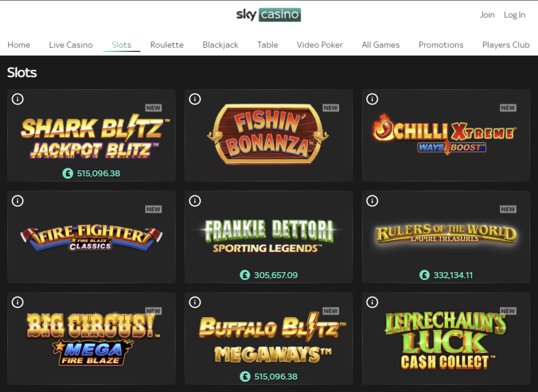Open Rulers of the World Empire Treasures
The image size is (538, 392).
(446, 237)
